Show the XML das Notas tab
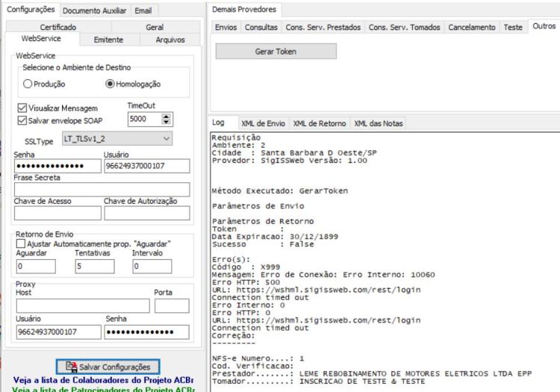This screenshot has height=392, width=560. (x=379, y=123)
